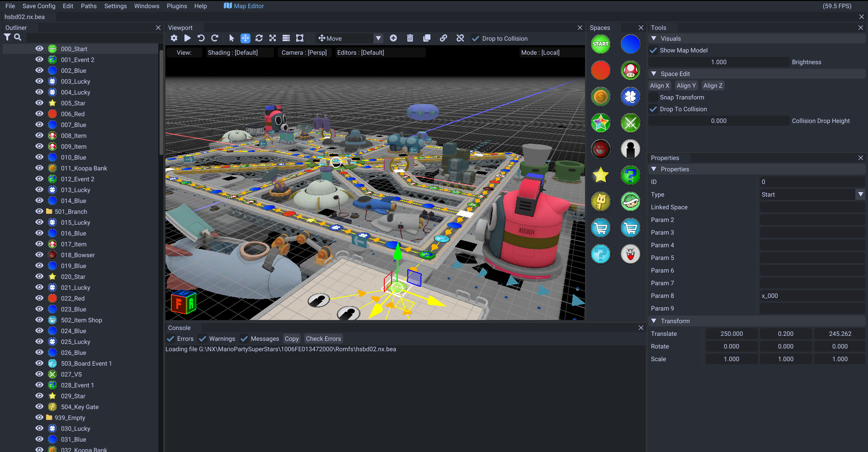This screenshot has height=452, width=868.
Task: Pick the clover lucky space icon
Action: point(631,97)
